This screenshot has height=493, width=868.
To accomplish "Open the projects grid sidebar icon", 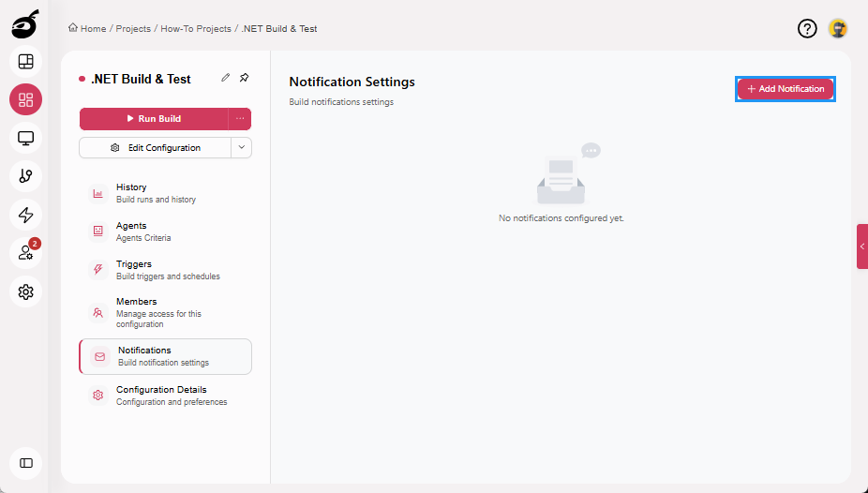I will point(26,99).
